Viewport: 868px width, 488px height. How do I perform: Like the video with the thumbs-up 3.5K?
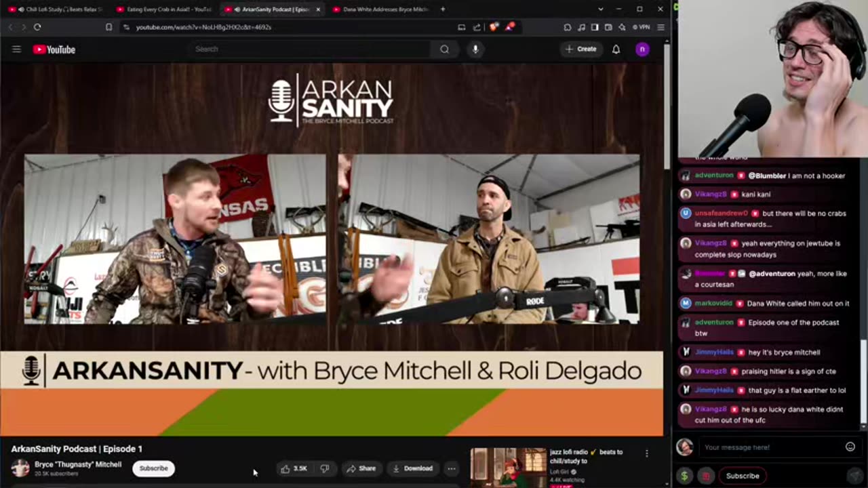coord(294,468)
